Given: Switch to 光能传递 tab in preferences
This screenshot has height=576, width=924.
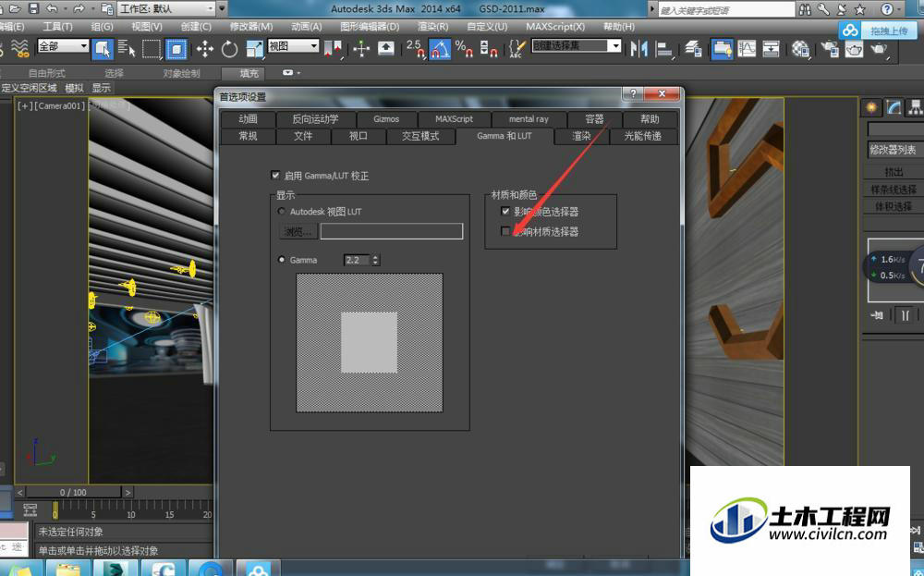Looking at the screenshot, I should pos(642,136).
